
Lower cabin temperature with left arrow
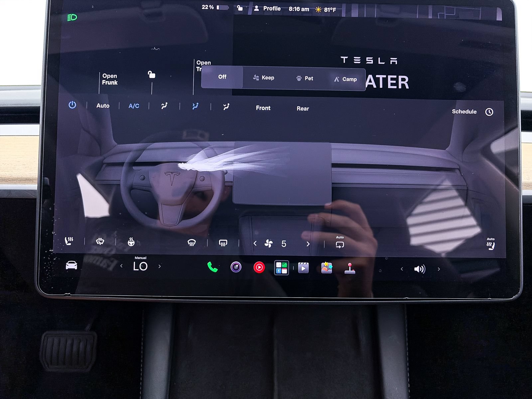[x=121, y=266]
